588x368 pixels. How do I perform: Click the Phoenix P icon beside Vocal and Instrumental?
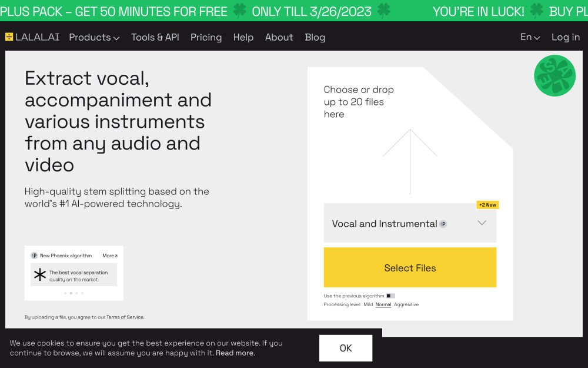(443, 224)
